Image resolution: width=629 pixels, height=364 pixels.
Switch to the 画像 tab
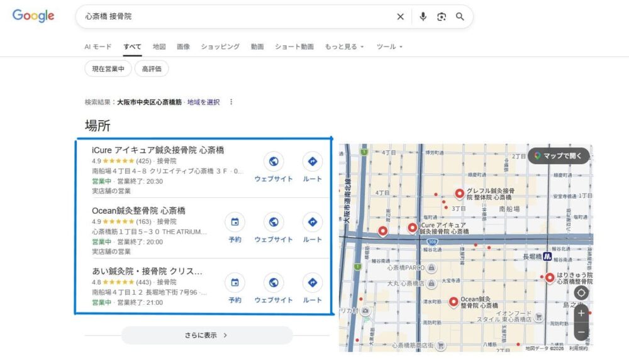tap(183, 47)
